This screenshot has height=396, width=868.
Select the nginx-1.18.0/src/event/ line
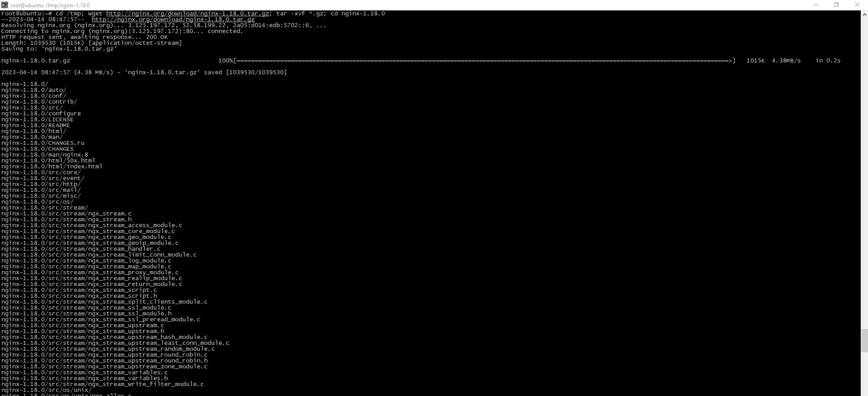pos(43,178)
